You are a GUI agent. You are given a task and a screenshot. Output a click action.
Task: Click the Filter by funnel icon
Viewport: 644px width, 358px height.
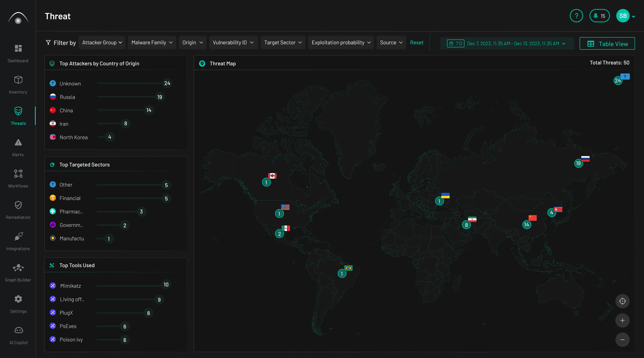(x=48, y=43)
